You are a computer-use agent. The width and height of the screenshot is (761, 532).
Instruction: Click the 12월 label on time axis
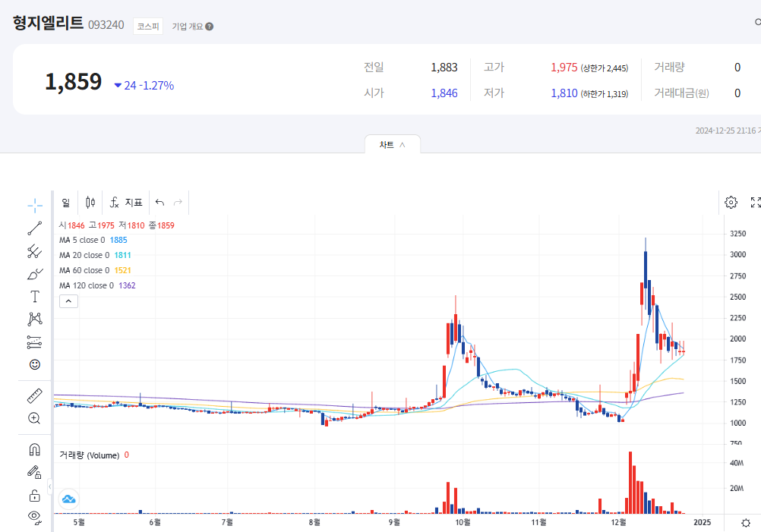pos(618,522)
